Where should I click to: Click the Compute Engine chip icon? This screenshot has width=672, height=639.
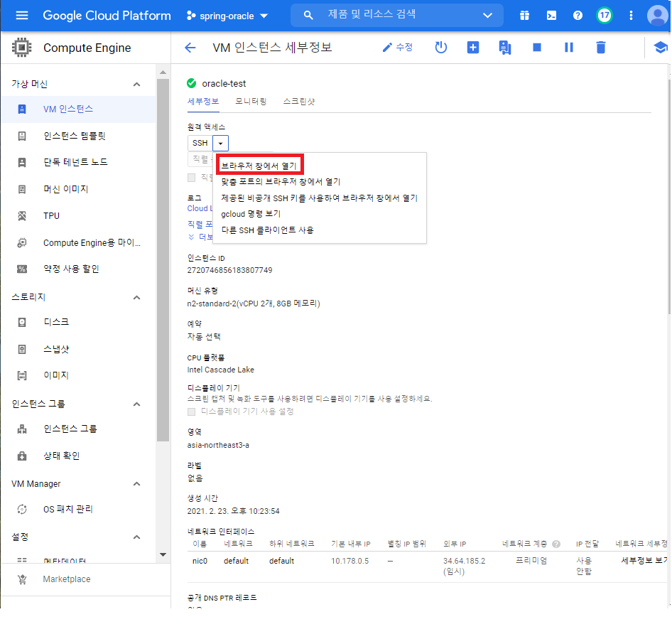click(x=22, y=48)
